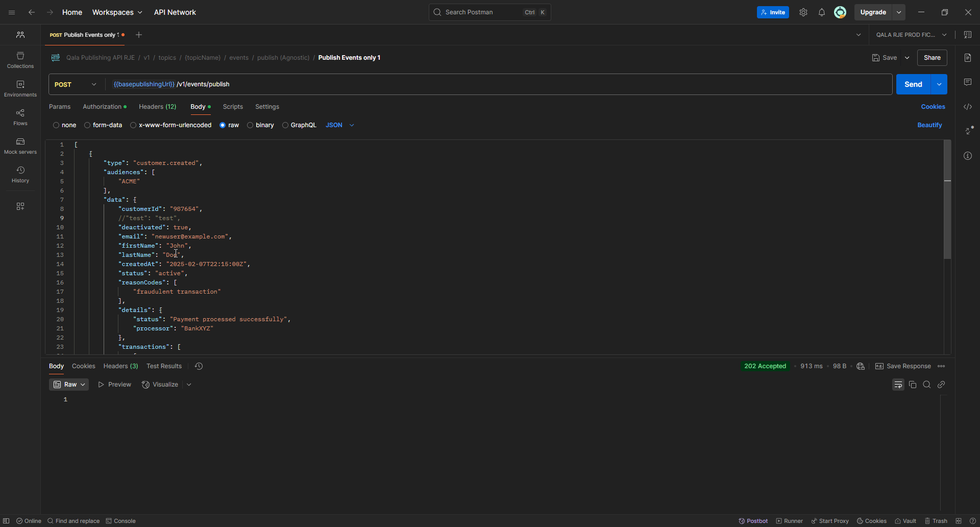
Task: Choose the GraphQL body option
Action: [285, 125]
